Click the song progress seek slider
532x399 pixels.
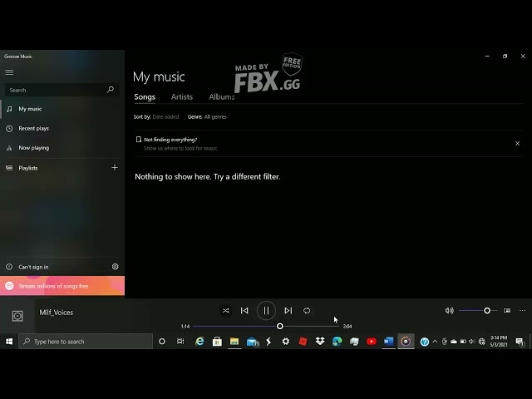(266, 327)
